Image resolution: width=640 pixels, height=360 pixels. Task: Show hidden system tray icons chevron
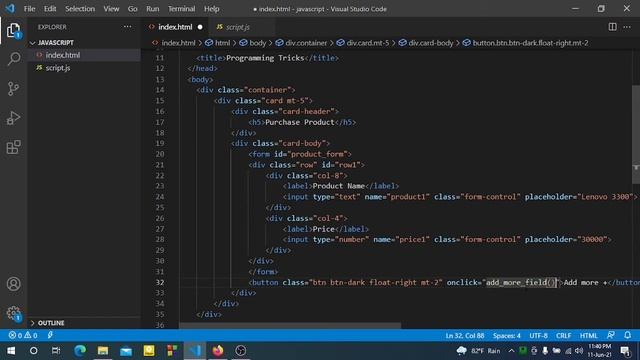pyautogui.click(x=511, y=351)
